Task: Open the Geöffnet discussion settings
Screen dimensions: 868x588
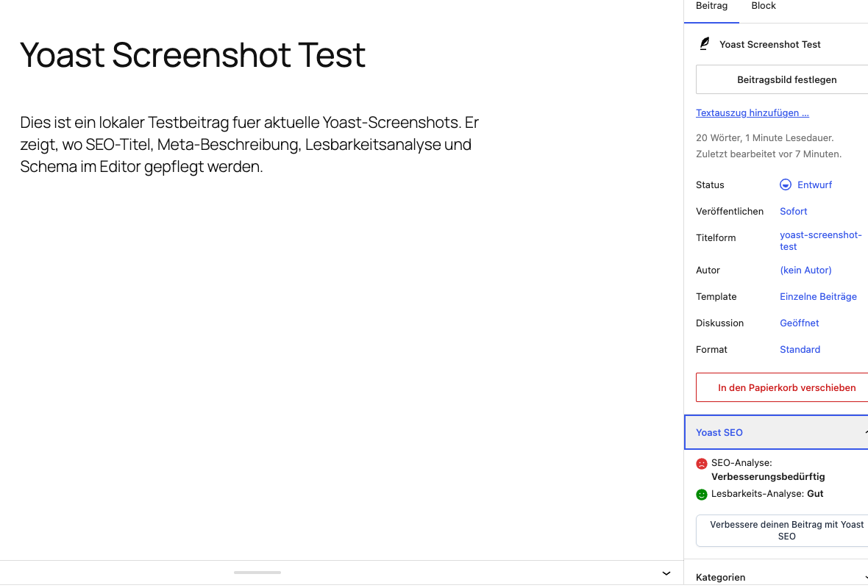Action: (x=800, y=323)
